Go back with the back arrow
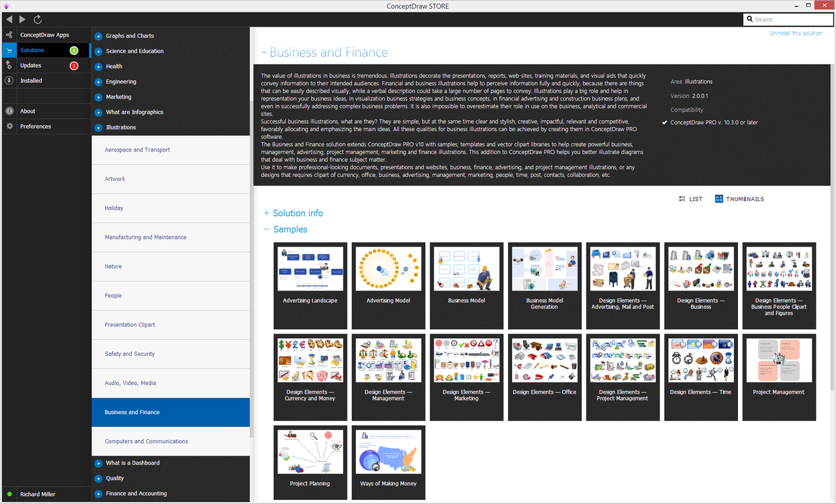The height and width of the screenshot is (504, 836). (9, 20)
